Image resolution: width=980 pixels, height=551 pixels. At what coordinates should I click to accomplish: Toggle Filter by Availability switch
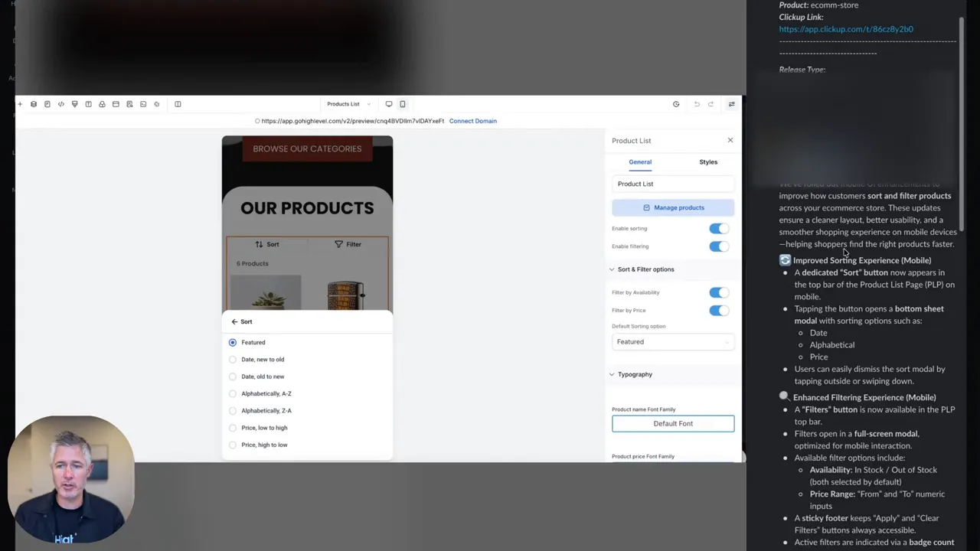click(719, 292)
